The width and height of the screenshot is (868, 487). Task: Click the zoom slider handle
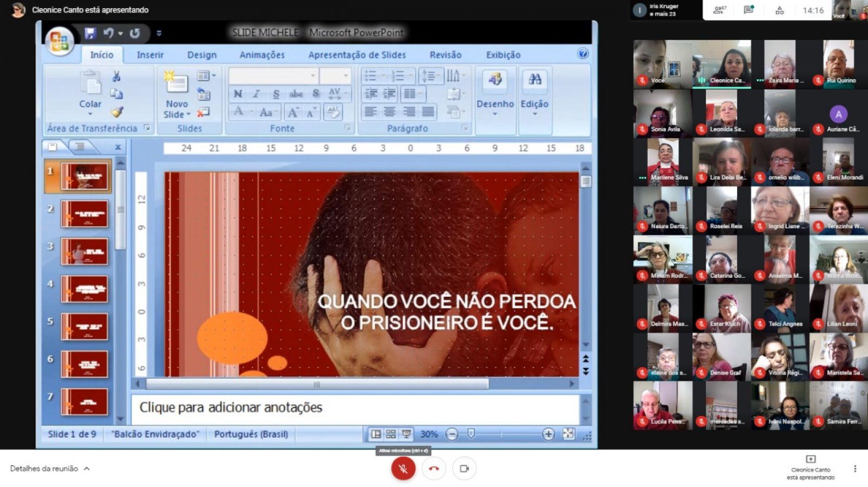(x=471, y=434)
